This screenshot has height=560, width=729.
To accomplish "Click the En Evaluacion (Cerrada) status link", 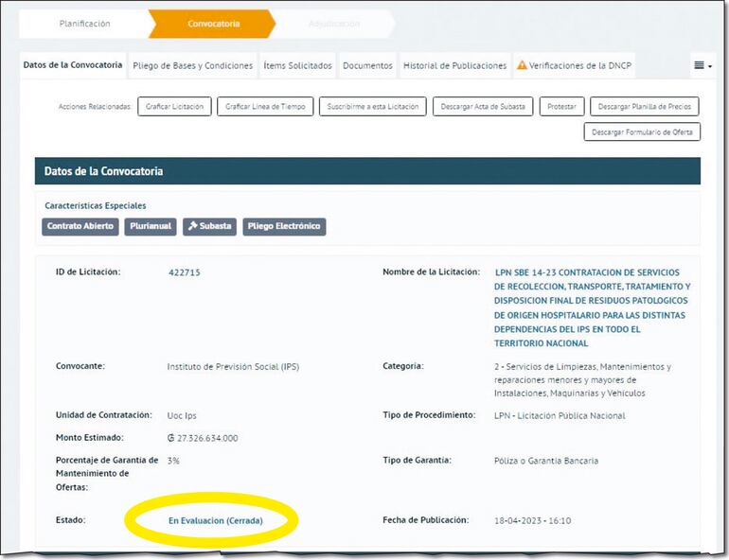I will [215, 521].
